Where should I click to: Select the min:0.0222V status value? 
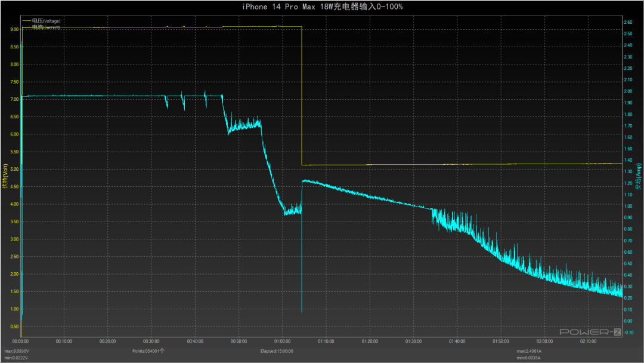pos(16,358)
